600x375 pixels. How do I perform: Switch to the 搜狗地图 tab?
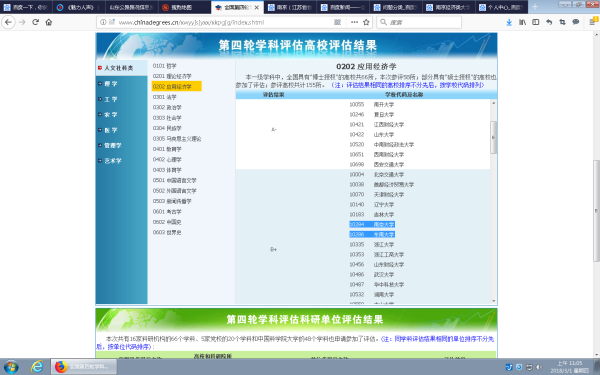coord(184,7)
